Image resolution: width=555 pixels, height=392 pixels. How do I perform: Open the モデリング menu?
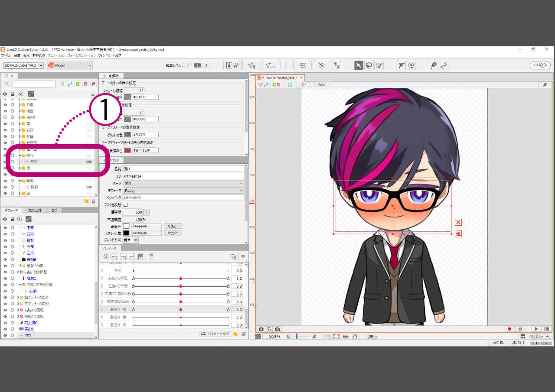(x=39, y=55)
